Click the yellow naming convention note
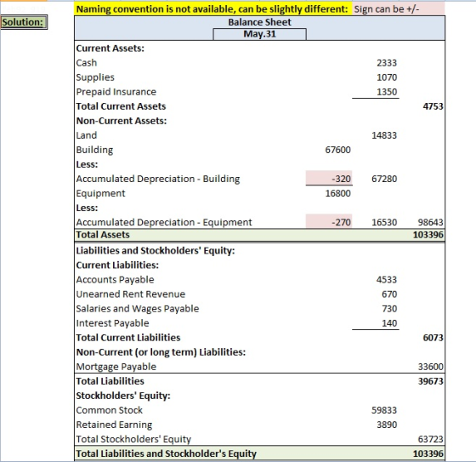This screenshot has height=462, width=476. click(x=213, y=9)
